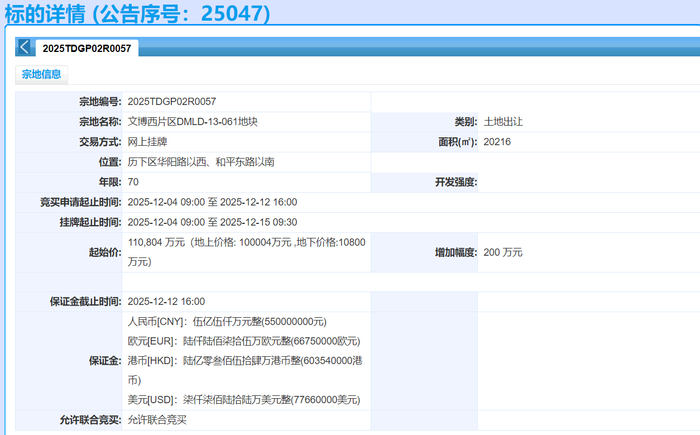Open the 宗地信息 tab
Viewport: 700px width, 435px height.
42,74
